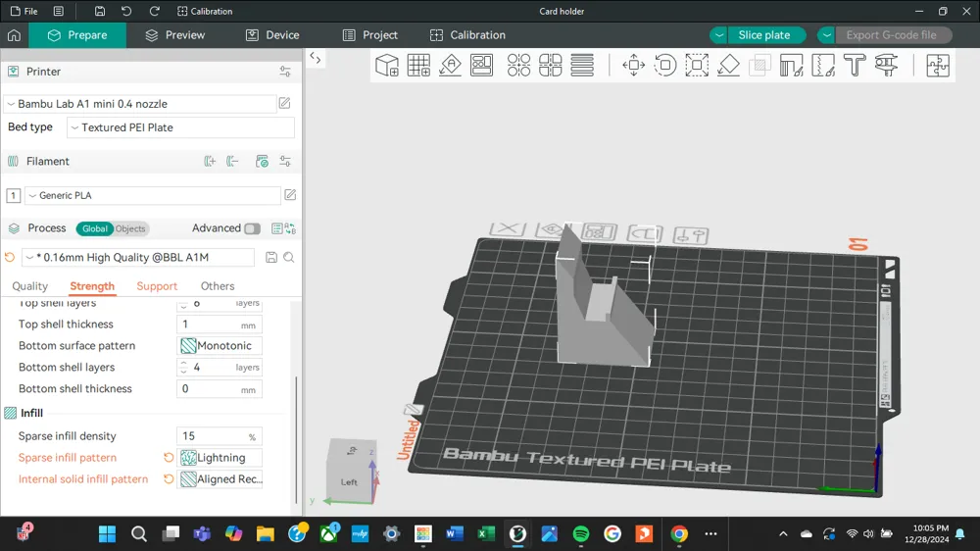The width and height of the screenshot is (980, 551).
Task: Click the Top shell thickness field
Action: pyautogui.click(x=220, y=325)
